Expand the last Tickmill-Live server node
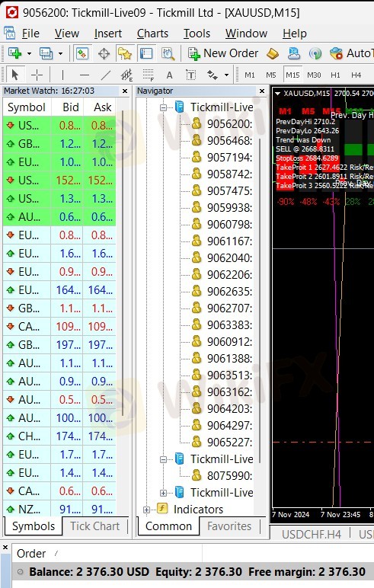 (x=163, y=493)
